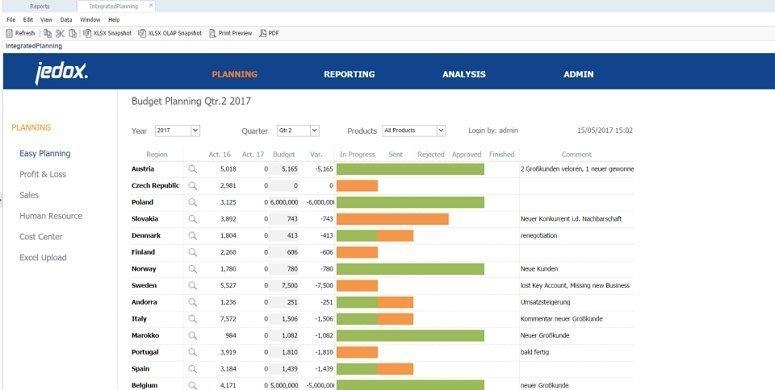Open Easy Planning in sidebar
The width and height of the screenshot is (775, 390).
point(45,154)
